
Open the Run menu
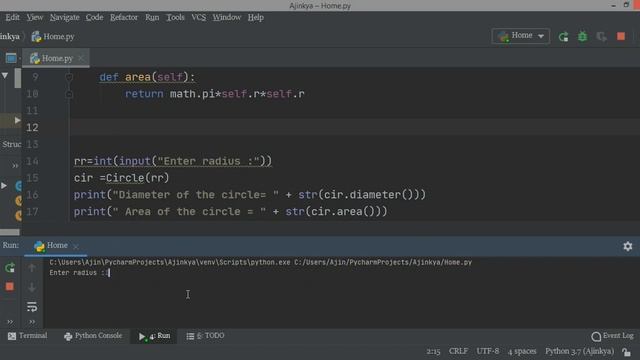(152, 18)
